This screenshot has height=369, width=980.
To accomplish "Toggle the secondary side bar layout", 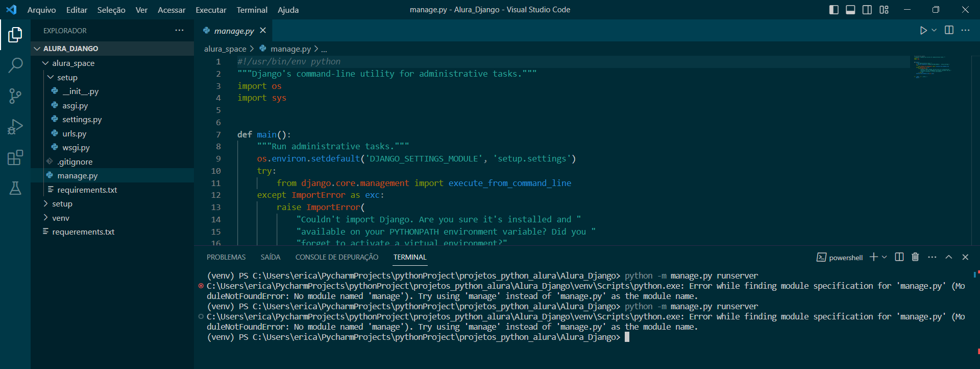I will 867,10.
